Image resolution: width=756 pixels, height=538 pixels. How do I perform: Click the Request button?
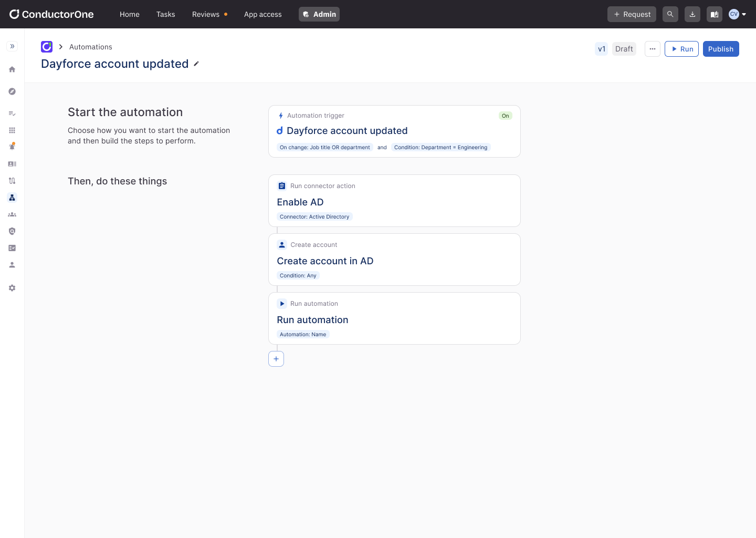(632, 14)
